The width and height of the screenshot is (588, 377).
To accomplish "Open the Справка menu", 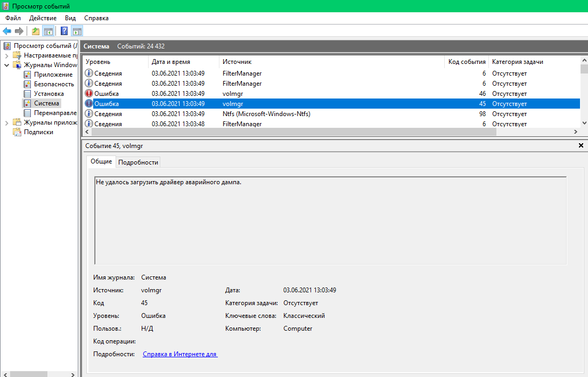I will (x=96, y=18).
